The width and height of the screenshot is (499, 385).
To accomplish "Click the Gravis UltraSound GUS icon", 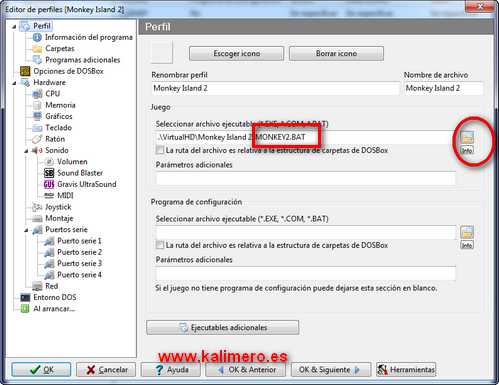I will tap(49, 184).
